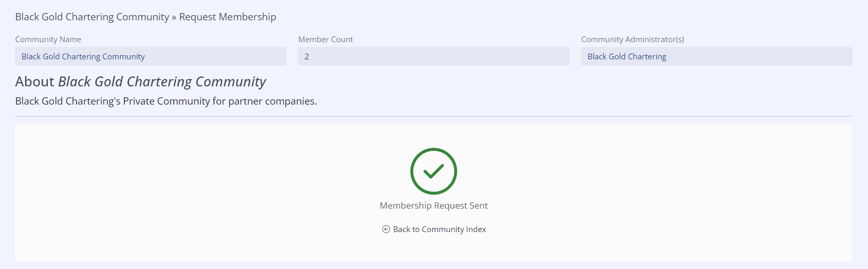
Task: Open Black Gold Chartering Community breadcrumb
Action: pos(92,17)
